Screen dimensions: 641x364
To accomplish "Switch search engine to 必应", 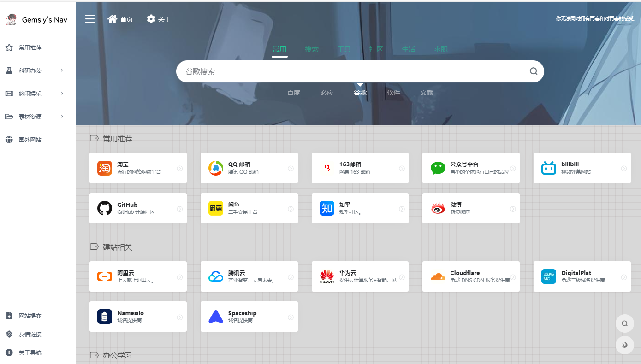I will point(326,93).
